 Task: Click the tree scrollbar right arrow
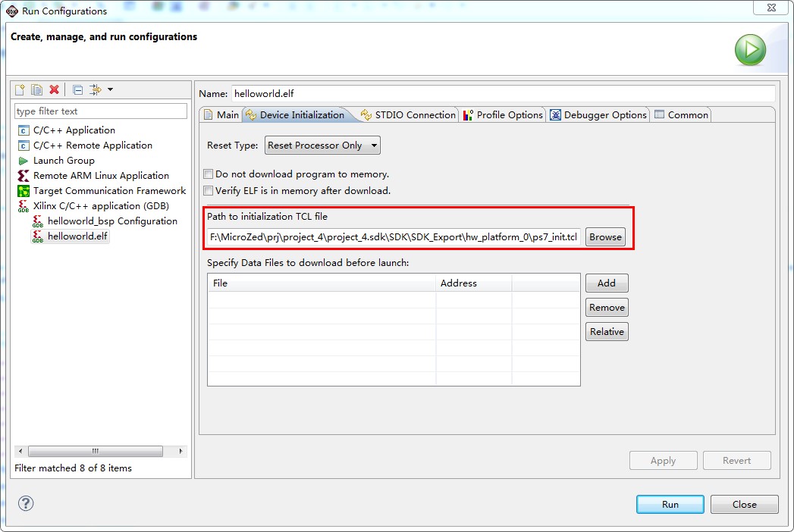coord(180,451)
